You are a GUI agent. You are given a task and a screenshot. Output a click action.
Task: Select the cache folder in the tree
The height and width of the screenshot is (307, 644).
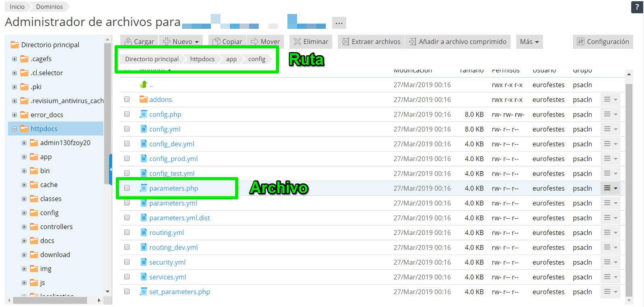coord(49,185)
